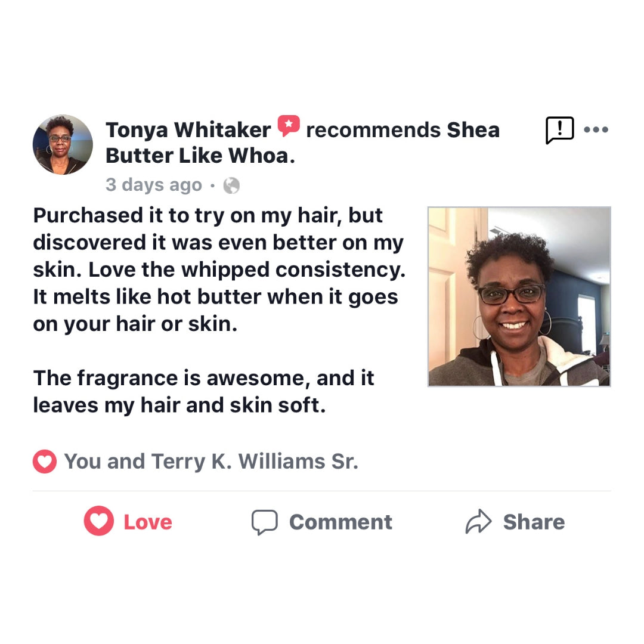This screenshot has width=644, height=644.
Task: Open the Tonya Whitaker profile name link
Action: point(188,130)
